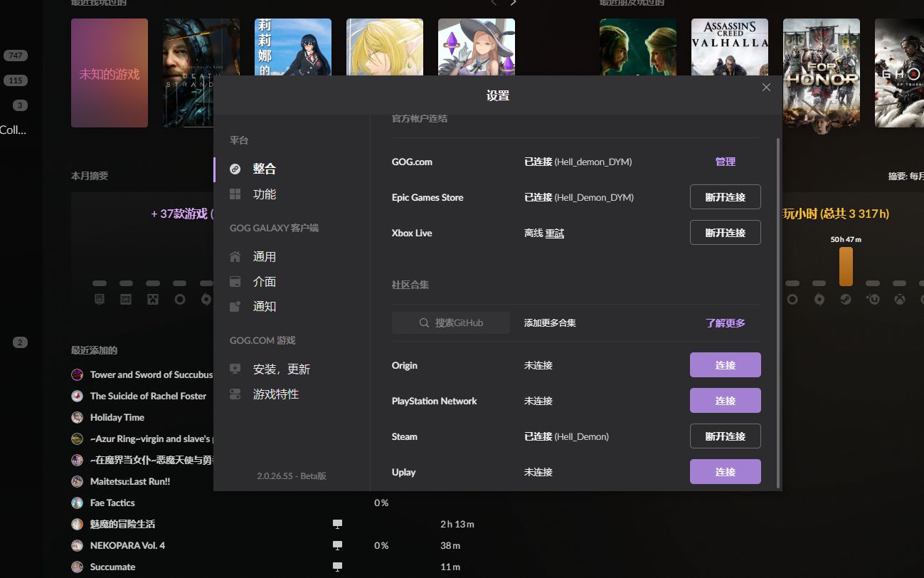Connect the Origin integration

[725, 365]
